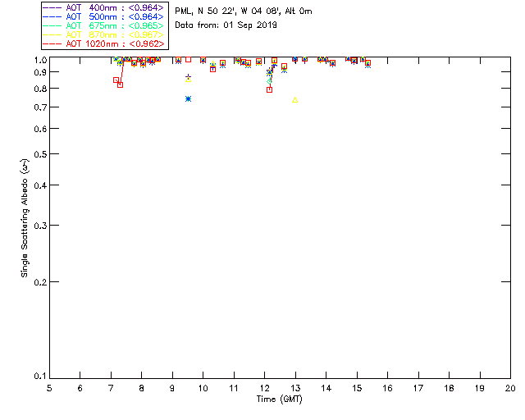Click the hour 10 label on time axis
Image resolution: width=525 pixels, height=420 pixels.
click(x=203, y=388)
